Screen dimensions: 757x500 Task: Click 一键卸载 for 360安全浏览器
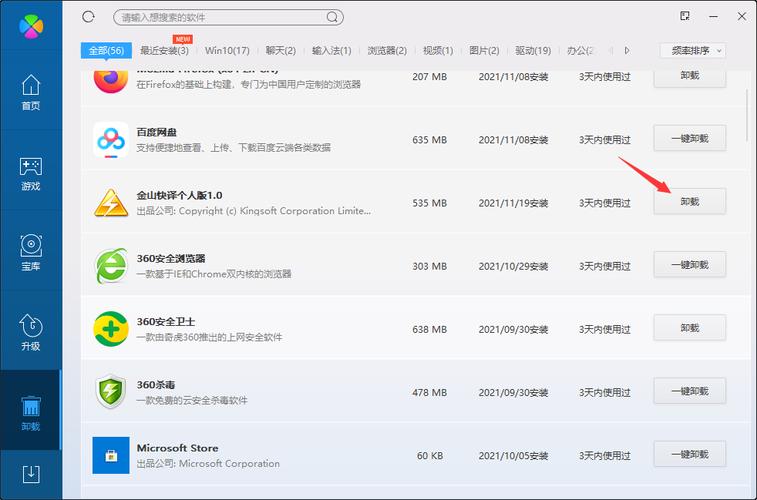click(690, 264)
